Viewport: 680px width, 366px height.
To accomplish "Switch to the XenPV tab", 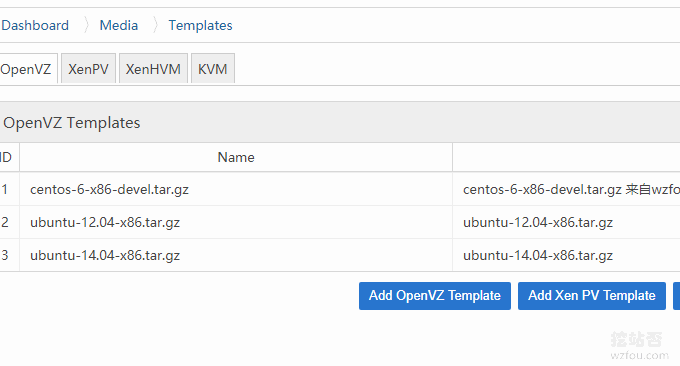I will click(88, 69).
